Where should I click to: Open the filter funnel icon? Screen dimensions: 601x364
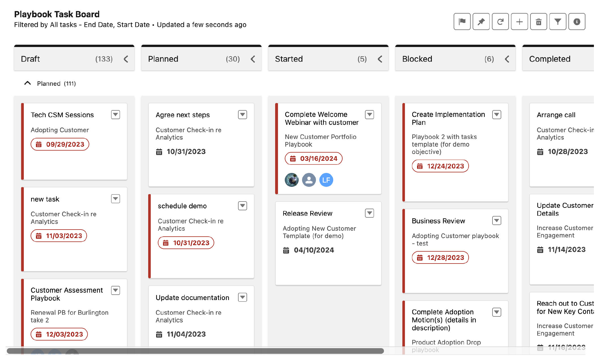pos(558,22)
